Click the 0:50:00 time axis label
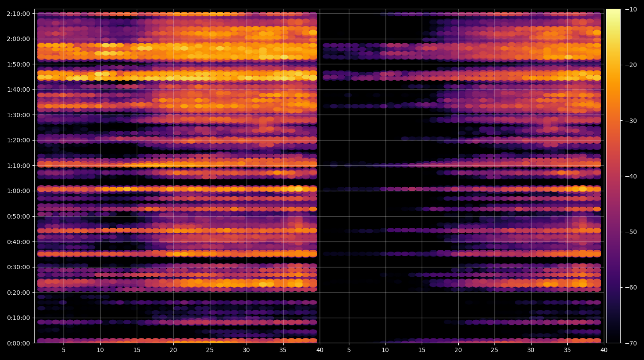 [x=18, y=216]
